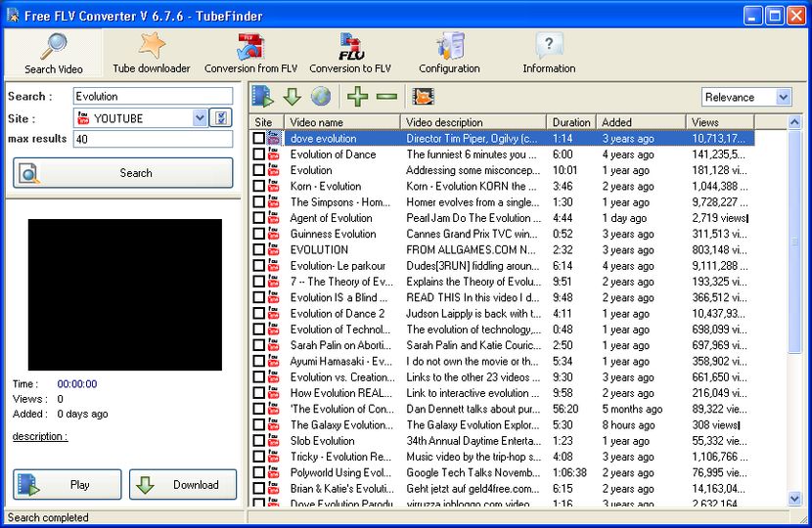Select the 'Brian & Katie's Evoluti...' video
The height and width of the screenshot is (528, 812).
pyautogui.click(x=501, y=489)
